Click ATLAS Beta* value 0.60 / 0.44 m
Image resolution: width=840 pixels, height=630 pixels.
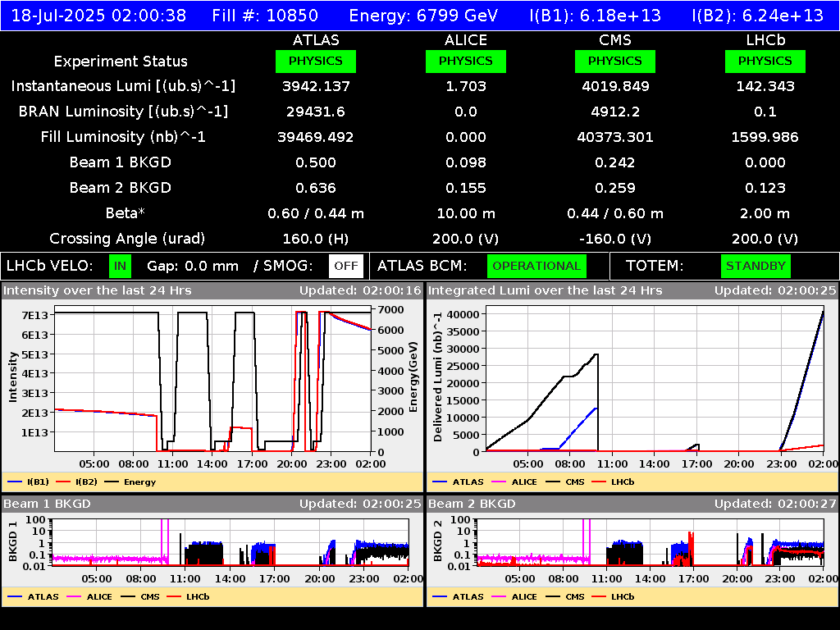[316, 213]
